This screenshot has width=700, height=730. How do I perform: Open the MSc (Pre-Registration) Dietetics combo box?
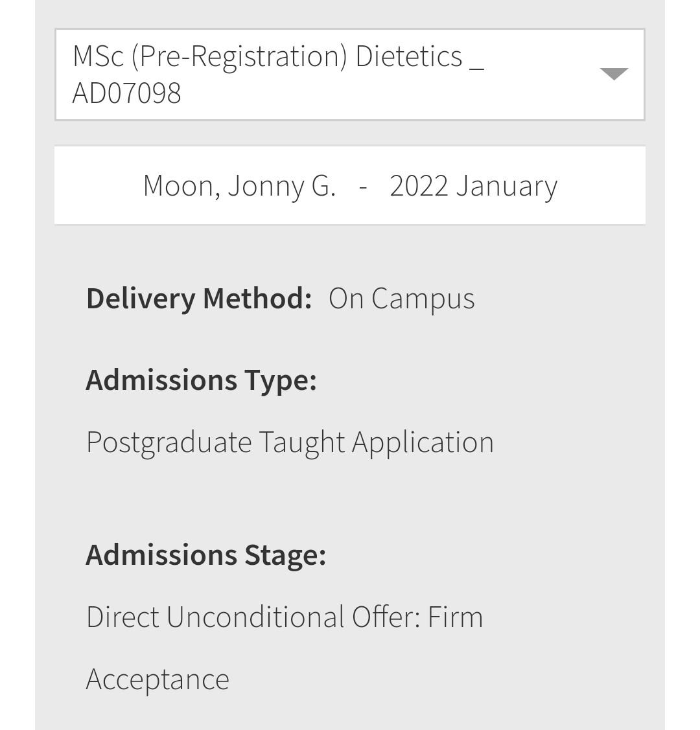[x=350, y=74]
